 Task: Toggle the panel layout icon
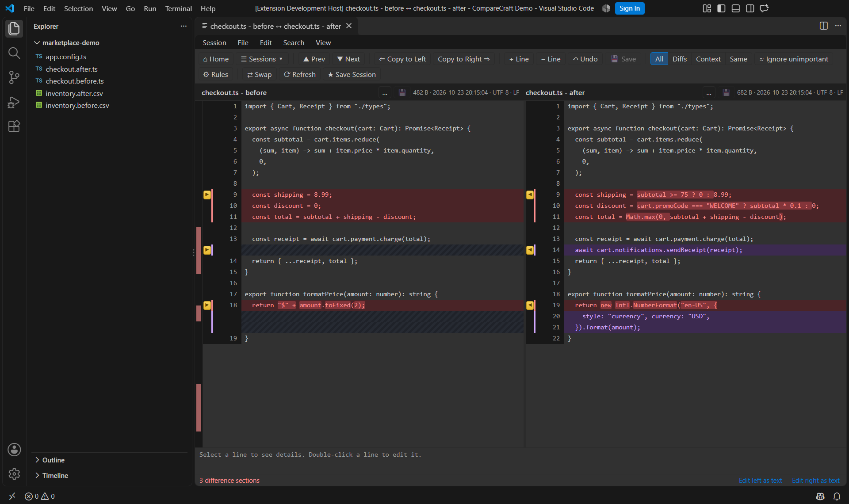[736, 8]
